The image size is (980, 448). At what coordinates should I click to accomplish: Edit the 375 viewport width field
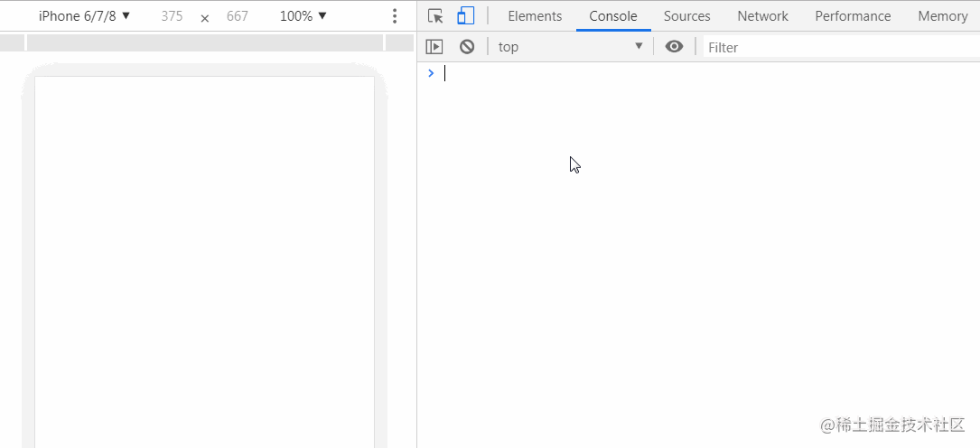(172, 16)
